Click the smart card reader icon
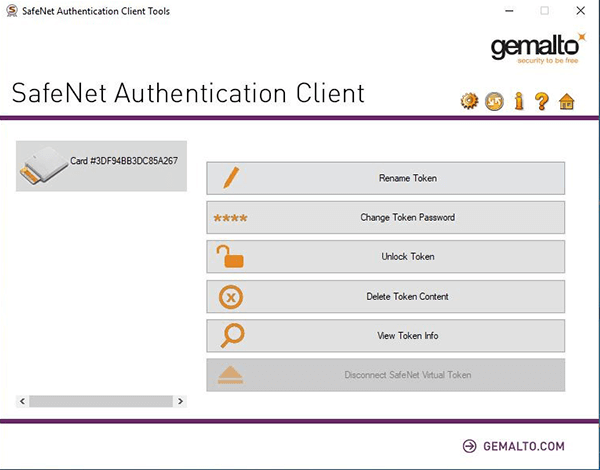 coord(43,166)
